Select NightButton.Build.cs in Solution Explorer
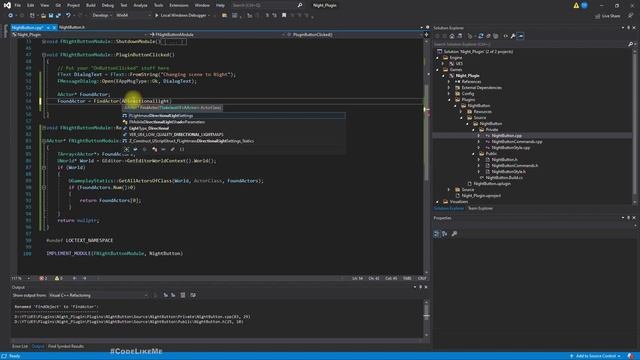The image size is (640, 360). [504, 178]
